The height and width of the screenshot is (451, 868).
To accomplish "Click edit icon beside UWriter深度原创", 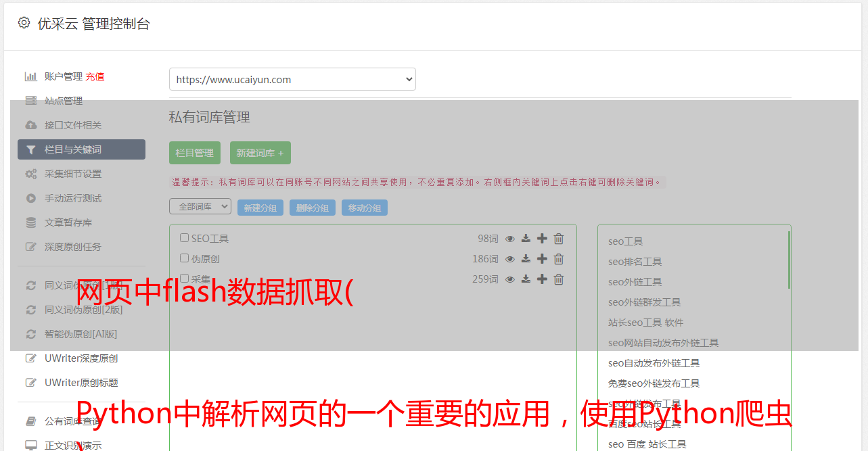I will point(31,358).
